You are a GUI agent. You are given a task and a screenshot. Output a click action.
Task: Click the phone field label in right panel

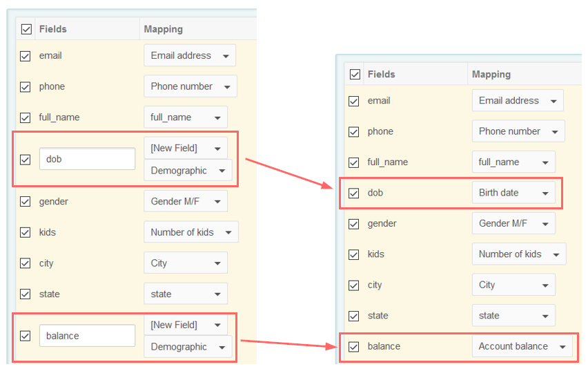(x=380, y=131)
